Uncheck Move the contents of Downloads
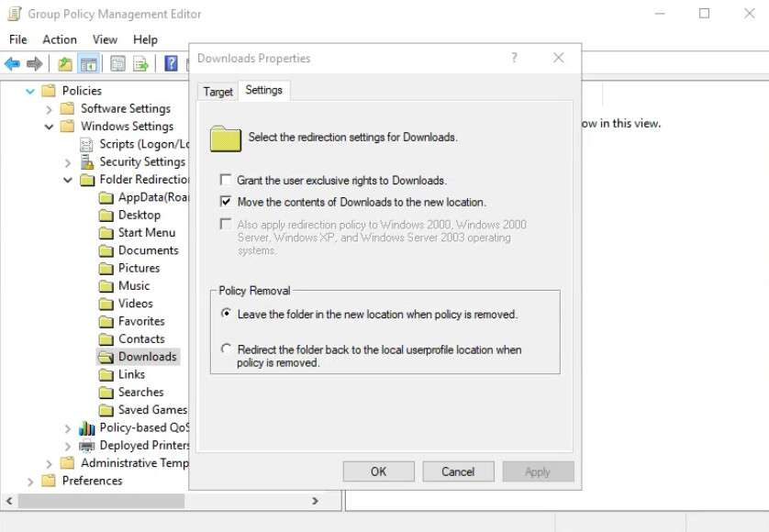This screenshot has height=532, width=769. 225,202
